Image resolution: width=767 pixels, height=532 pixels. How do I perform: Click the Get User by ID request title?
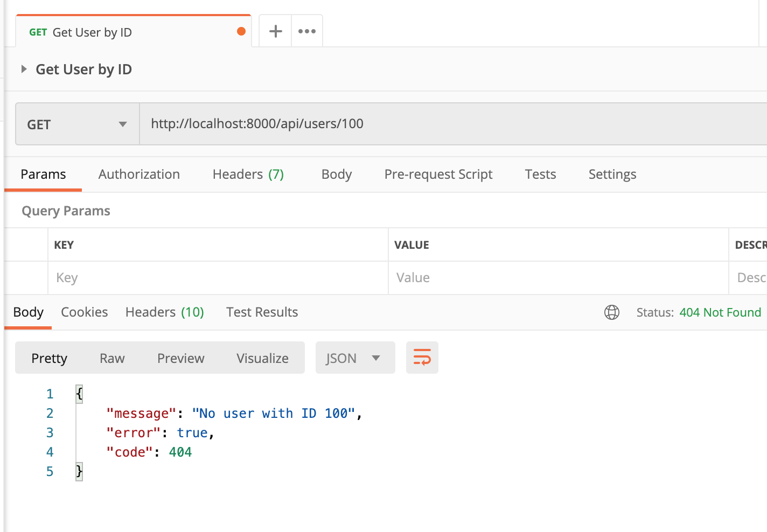83,69
